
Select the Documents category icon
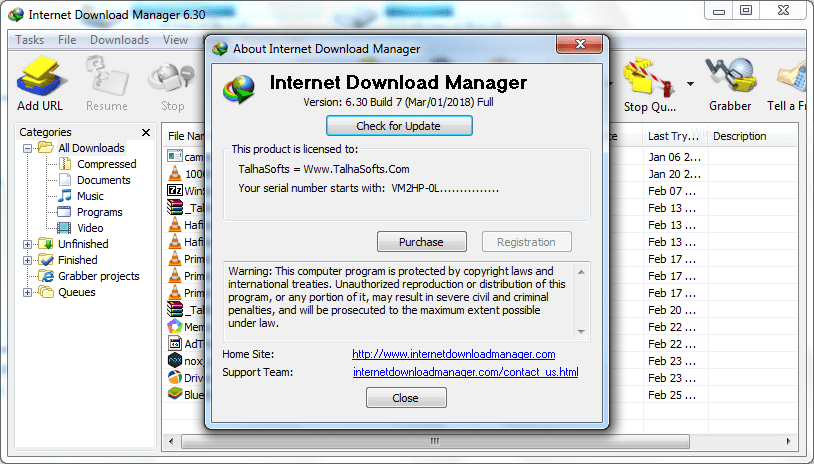click(65, 180)
